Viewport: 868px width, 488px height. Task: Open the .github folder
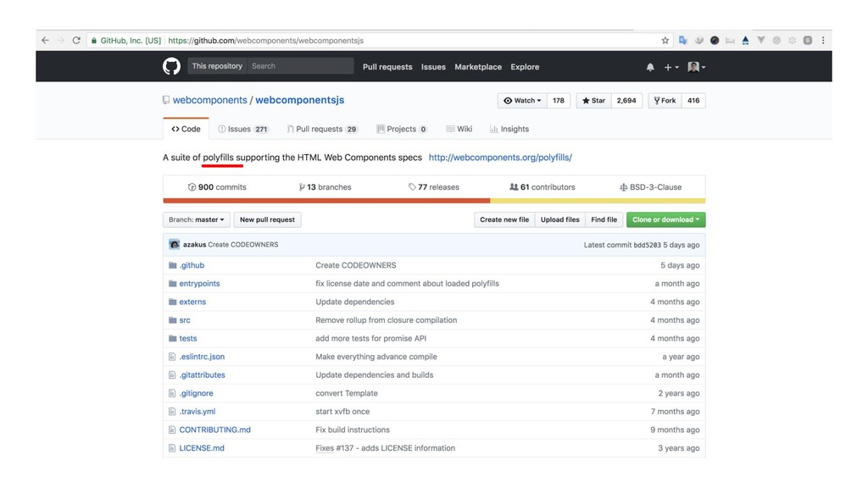(192, 265)
